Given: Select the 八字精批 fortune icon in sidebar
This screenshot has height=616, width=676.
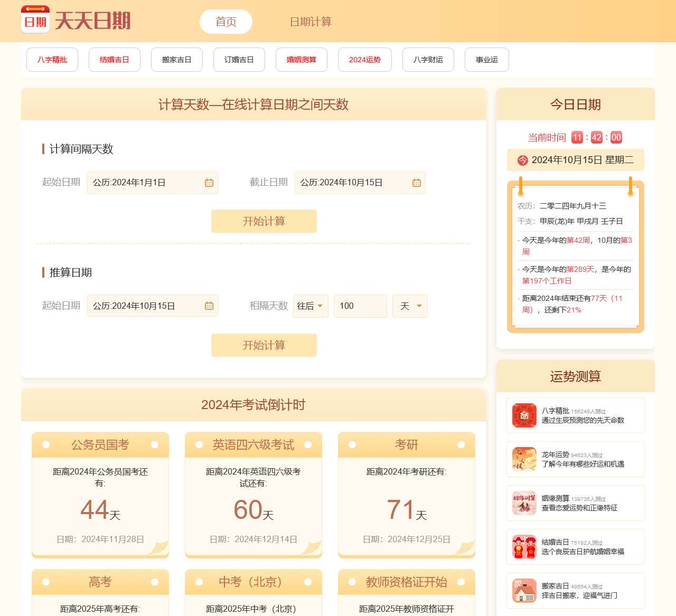Looking at the screenshot, I should pyautogui.click(x=523, y=415).
